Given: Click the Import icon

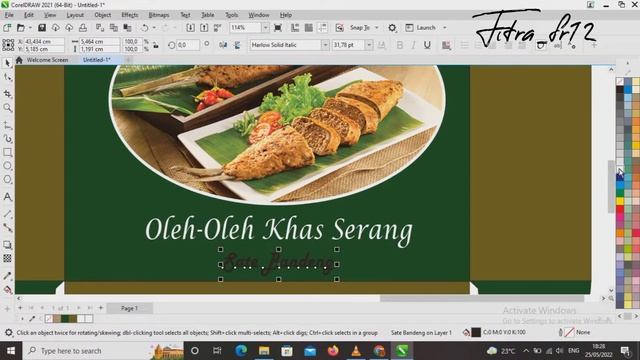Looking at the screenshot, I should tap(190, 28).
